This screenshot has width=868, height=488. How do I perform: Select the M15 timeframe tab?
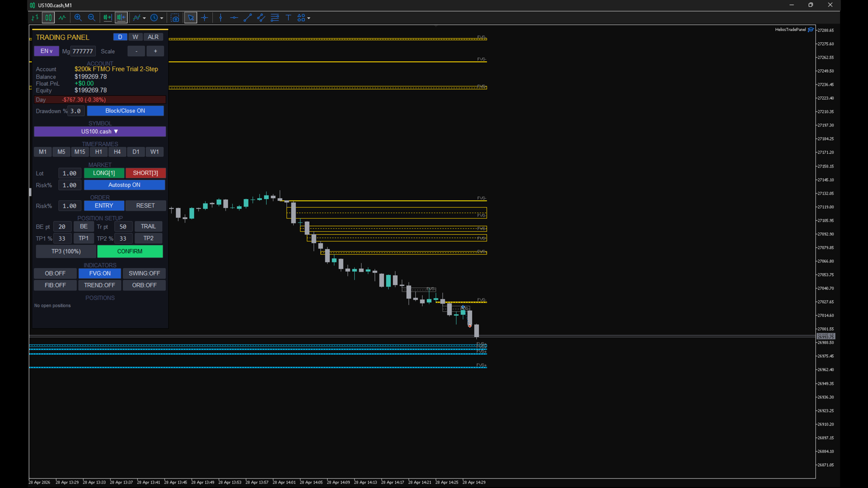[x=80, y=152]
